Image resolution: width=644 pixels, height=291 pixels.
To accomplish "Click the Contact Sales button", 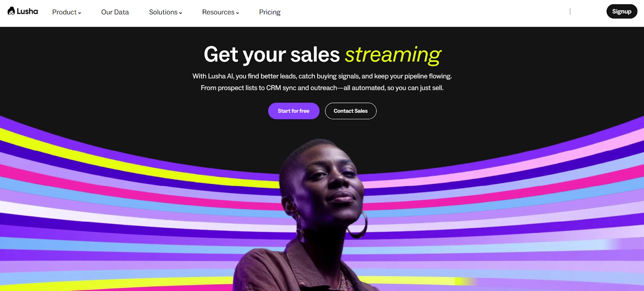I will [x=351, y=111].
